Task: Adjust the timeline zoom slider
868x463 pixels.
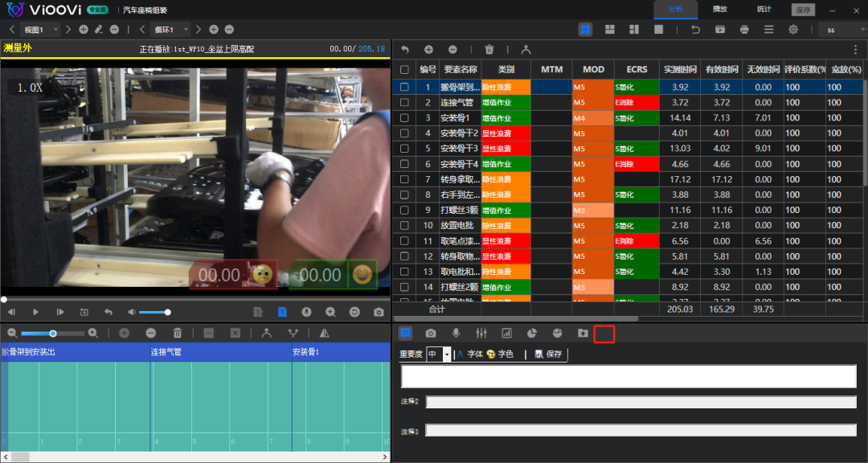Action: click(x=52, y=334)
